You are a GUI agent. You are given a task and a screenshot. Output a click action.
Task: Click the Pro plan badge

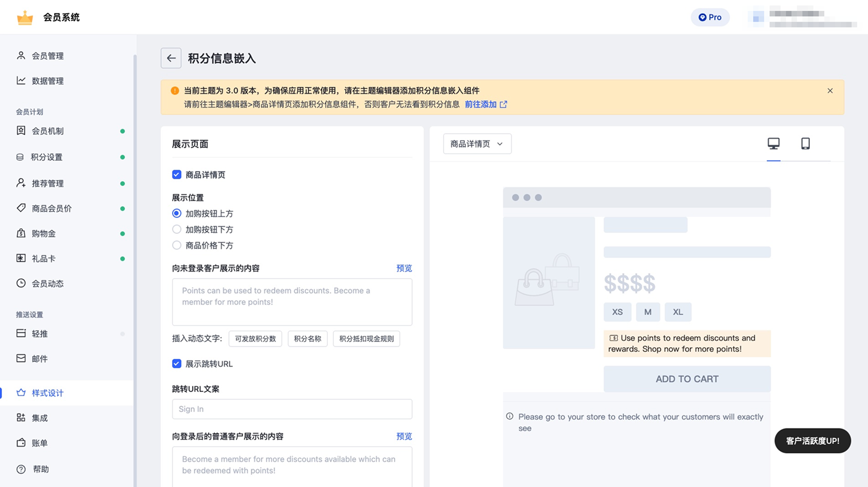coord(710,17)
